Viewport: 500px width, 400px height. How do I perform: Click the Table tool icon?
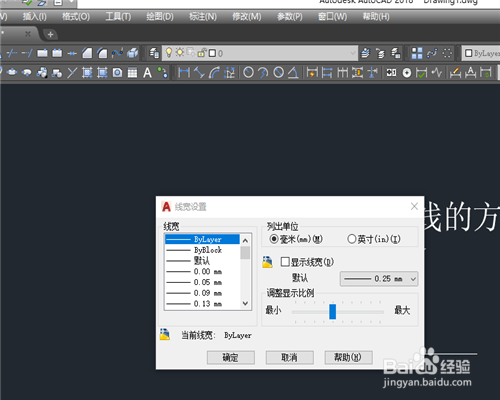pyautogui.click(x=132, y=72)
